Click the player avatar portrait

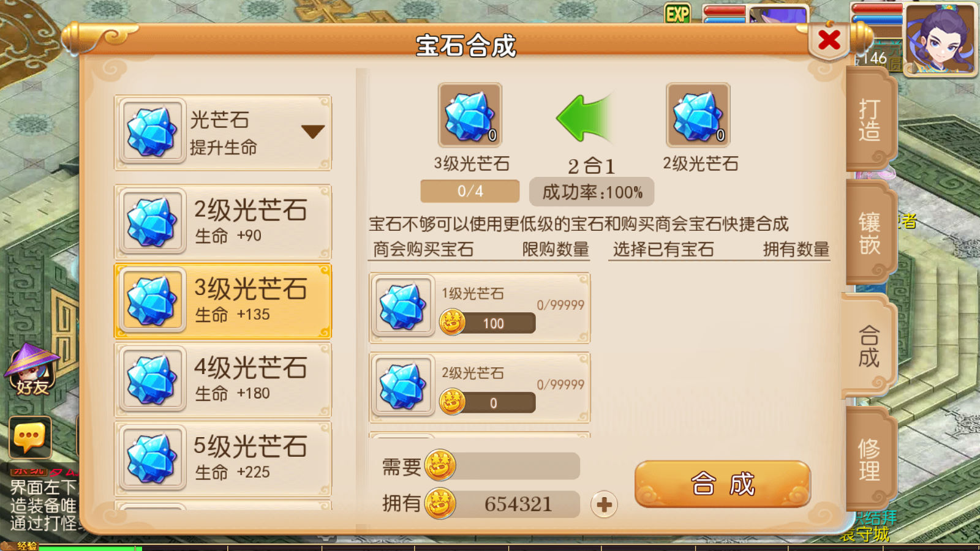pos(940,39)
